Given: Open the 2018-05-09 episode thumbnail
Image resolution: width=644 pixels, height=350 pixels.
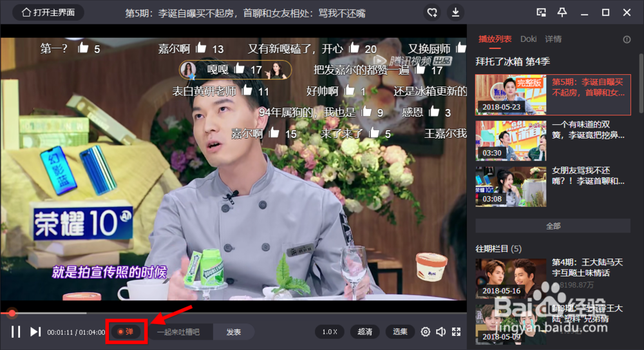Looking at the screenshot, I should [x=511, y=324].
